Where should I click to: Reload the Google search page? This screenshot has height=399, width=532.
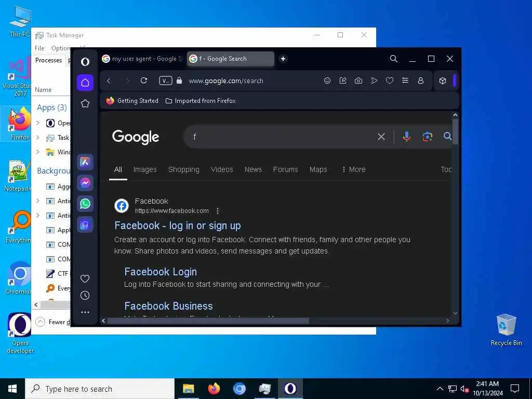tap(144, 81)
